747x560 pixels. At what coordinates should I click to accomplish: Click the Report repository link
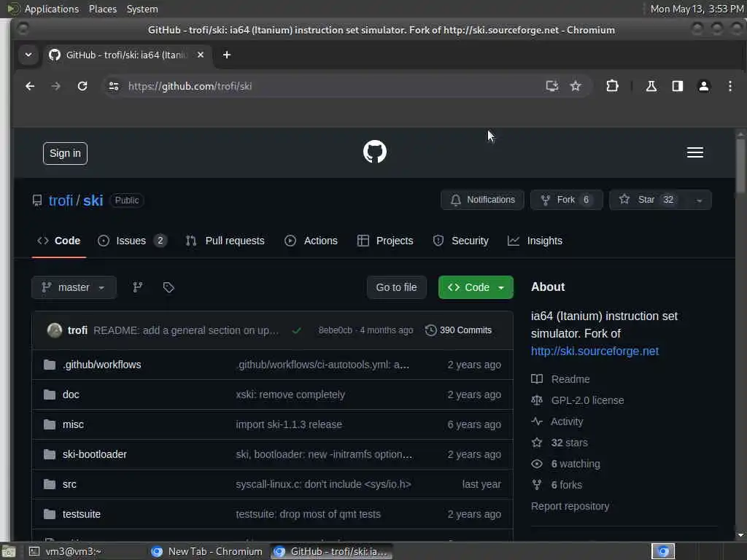[x=570, y=506]
